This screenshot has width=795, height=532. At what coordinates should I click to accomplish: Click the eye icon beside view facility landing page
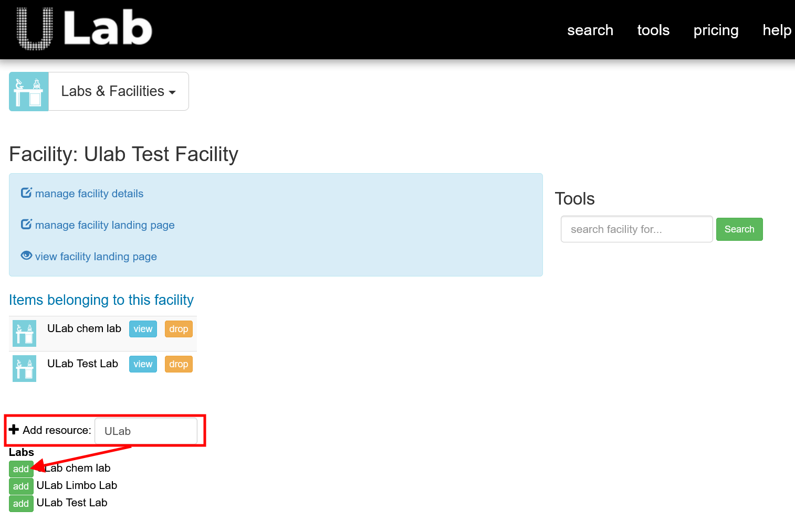pos(26,256)
